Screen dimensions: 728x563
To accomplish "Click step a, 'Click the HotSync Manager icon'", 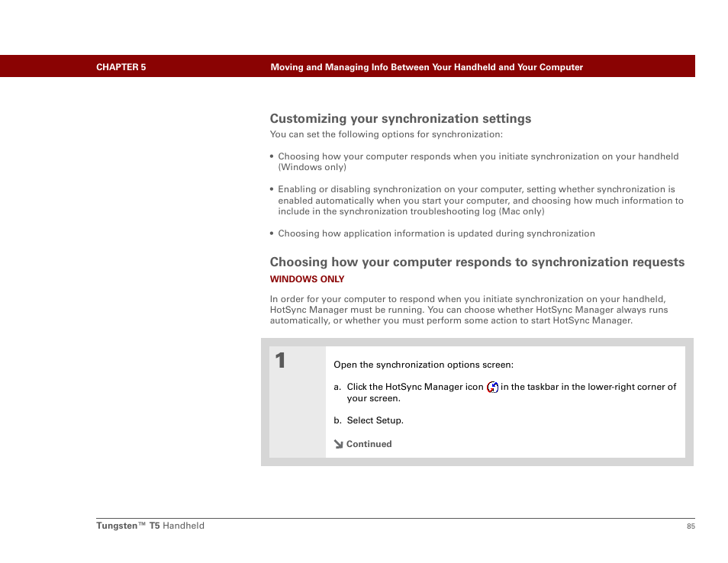I will pos(504,392).
